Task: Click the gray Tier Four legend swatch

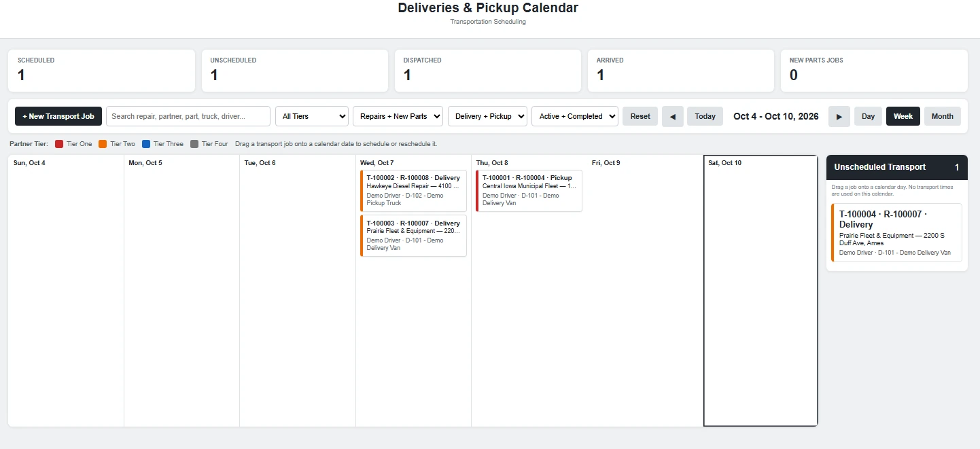Action: pyautogui.click(x=194, y=144)
